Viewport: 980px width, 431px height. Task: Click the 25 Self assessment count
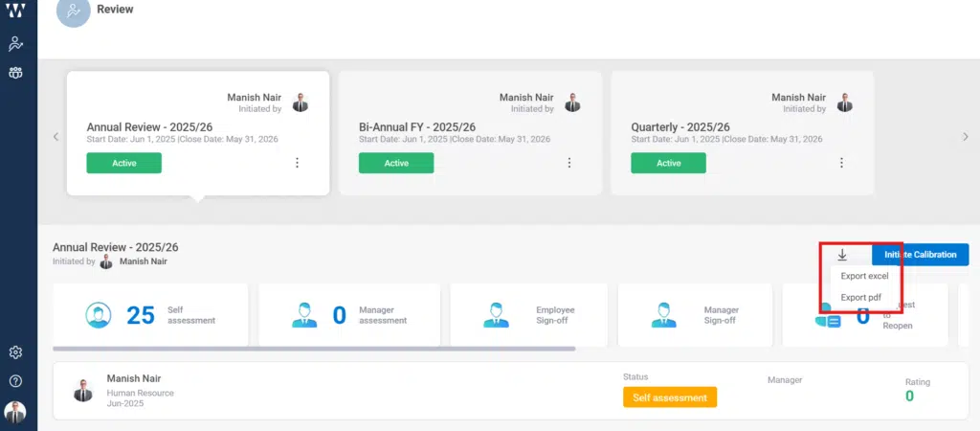coord(141,315)
